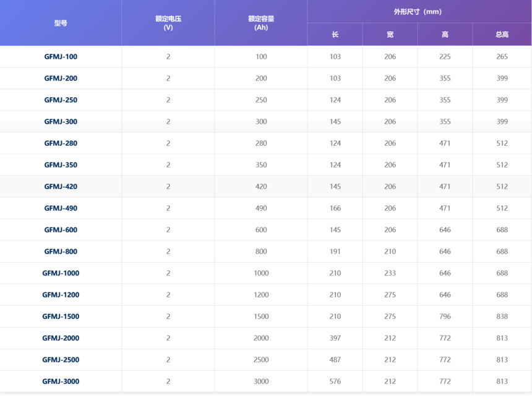The height and width of the screenshot is (411, 532).
Task: Click the 3000 capacity cell
Action: (x=261, y=381)
